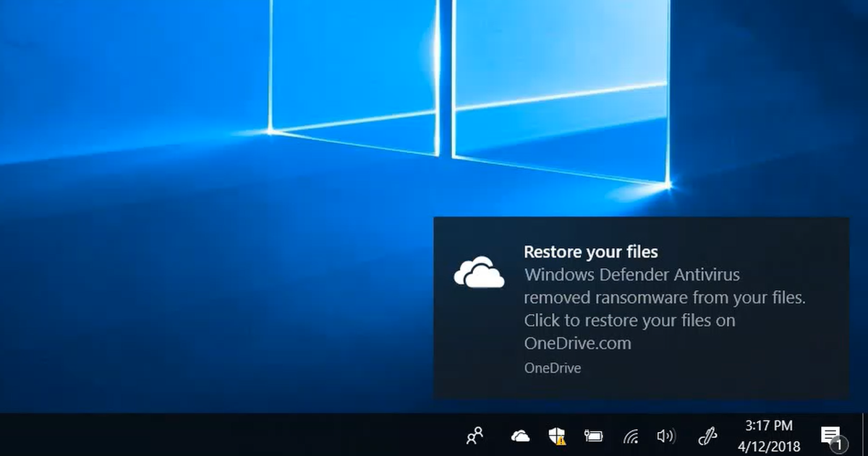Open Windows Ink Workspace pen icon
Viewport: 868px width, 456px height.
[x=707, y=436]
